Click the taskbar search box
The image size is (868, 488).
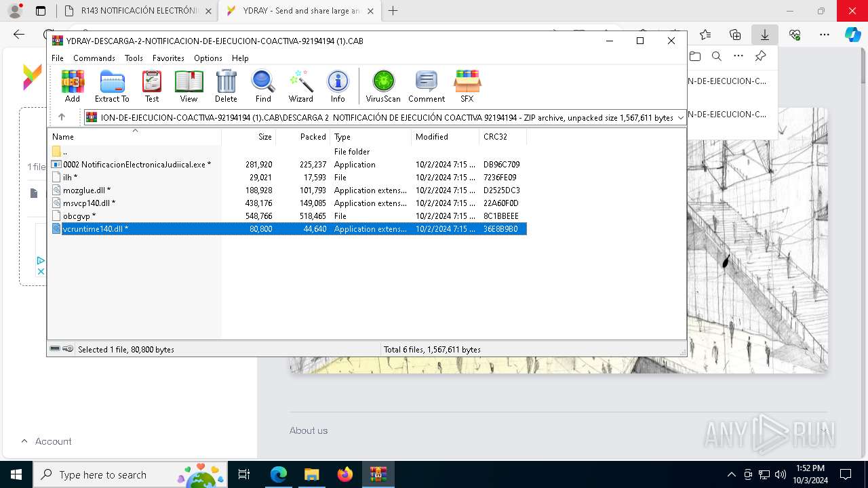(129, 474)
